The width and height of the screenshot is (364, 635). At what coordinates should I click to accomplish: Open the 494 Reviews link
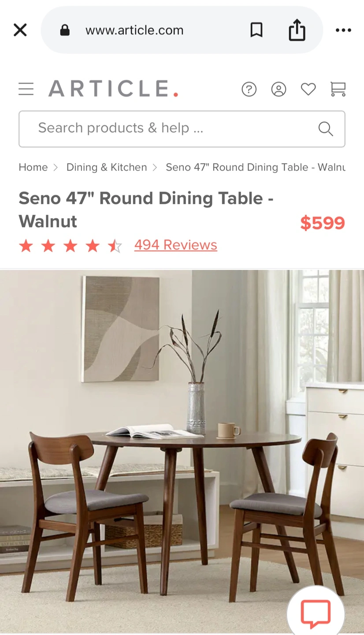(x=176, y=245)
